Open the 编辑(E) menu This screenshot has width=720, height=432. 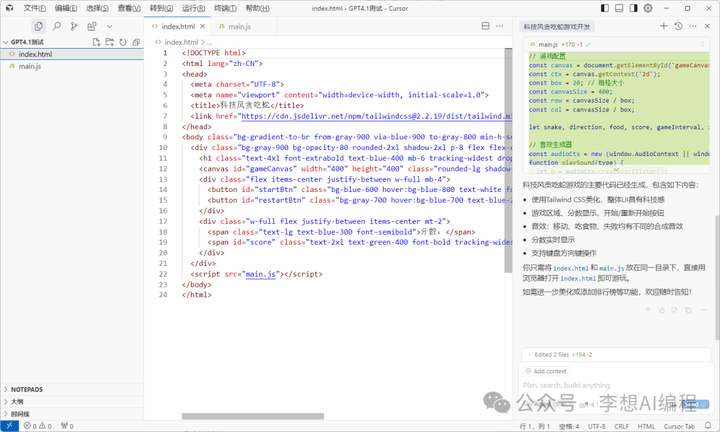point(66,8)
